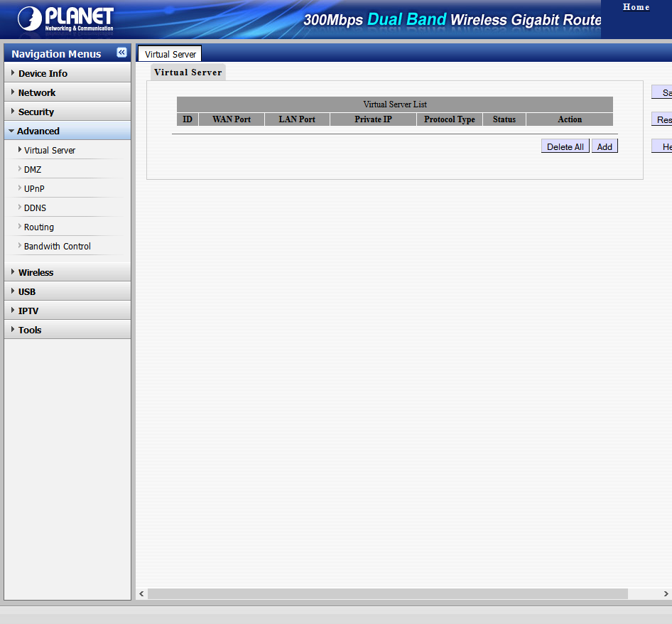Expand the Network menu section
The width and height of the screenshot is (672, 624).
pos(37,92)
